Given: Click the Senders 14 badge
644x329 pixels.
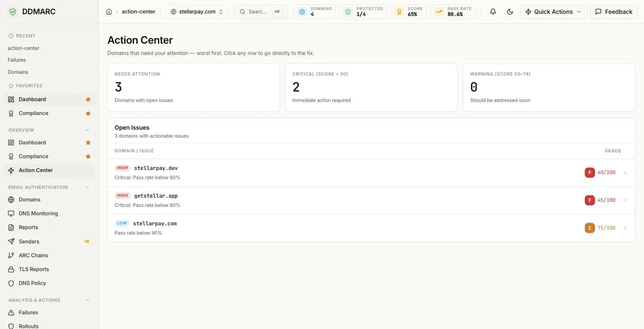Looking at the screenshot, I should tap(87, 241).
